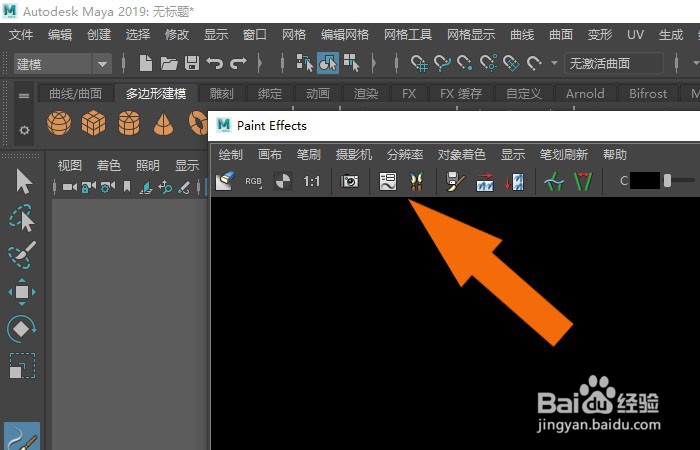Select by hierarchy mode icon
Image resolution: width=700 pixels, height=450 pixels.
304,63
